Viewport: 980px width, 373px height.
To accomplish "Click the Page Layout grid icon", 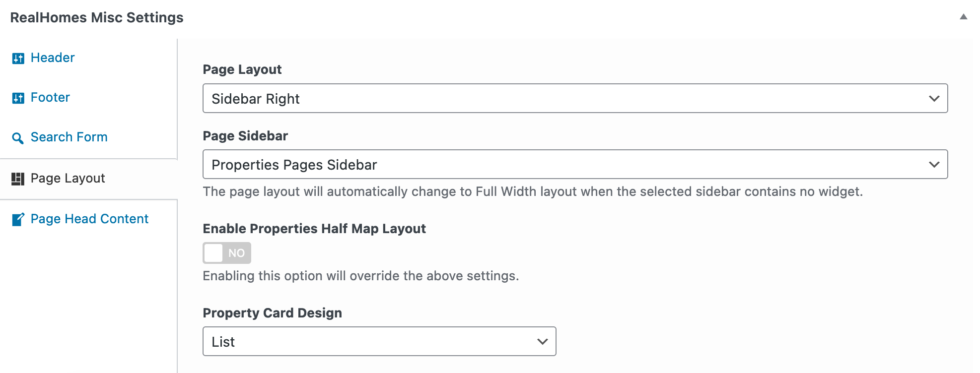I will 18,179.
